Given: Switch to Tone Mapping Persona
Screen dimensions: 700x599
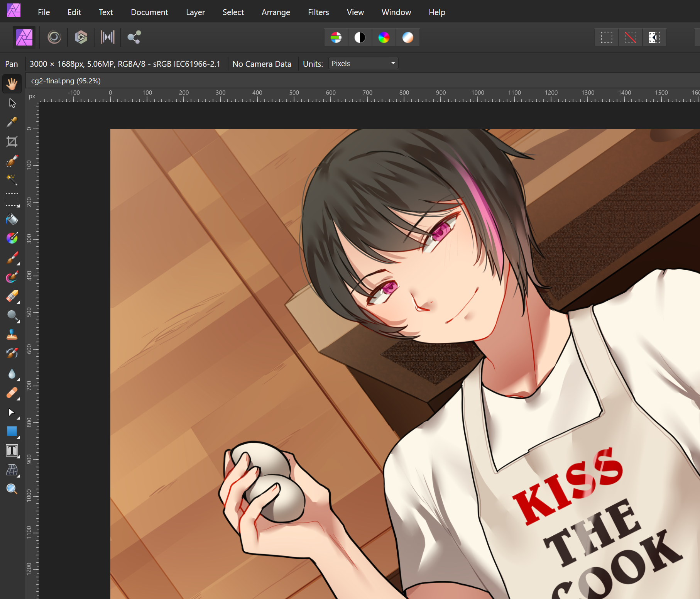Looking at the screenshot, I should (108, 37).
